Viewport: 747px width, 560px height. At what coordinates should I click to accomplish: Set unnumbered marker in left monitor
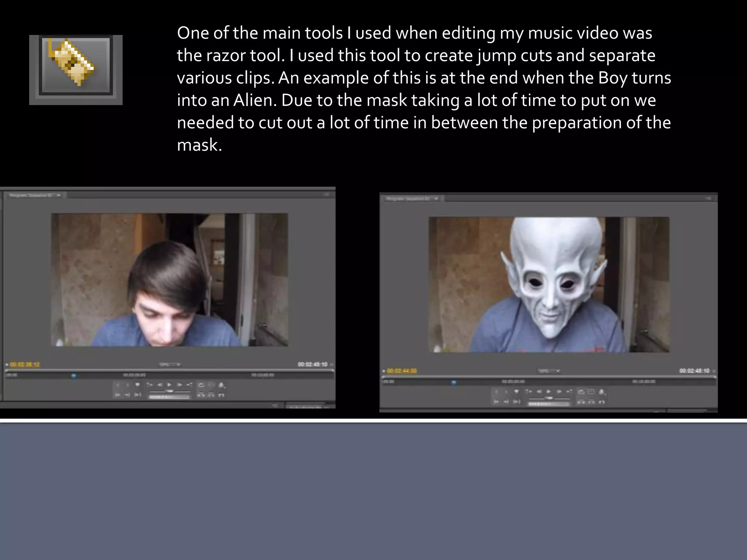pos(137,385)
